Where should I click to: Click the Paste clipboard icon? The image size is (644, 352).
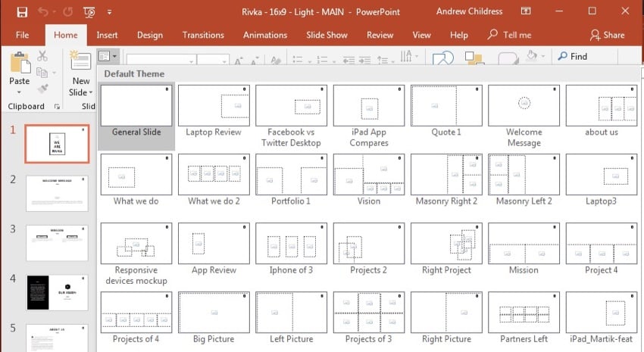click(20, 62)
